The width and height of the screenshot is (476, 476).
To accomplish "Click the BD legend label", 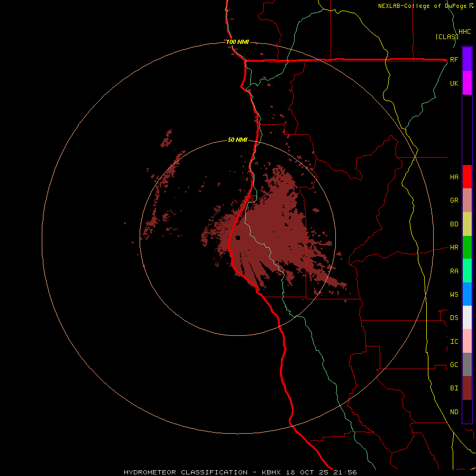I will point(454,224).
